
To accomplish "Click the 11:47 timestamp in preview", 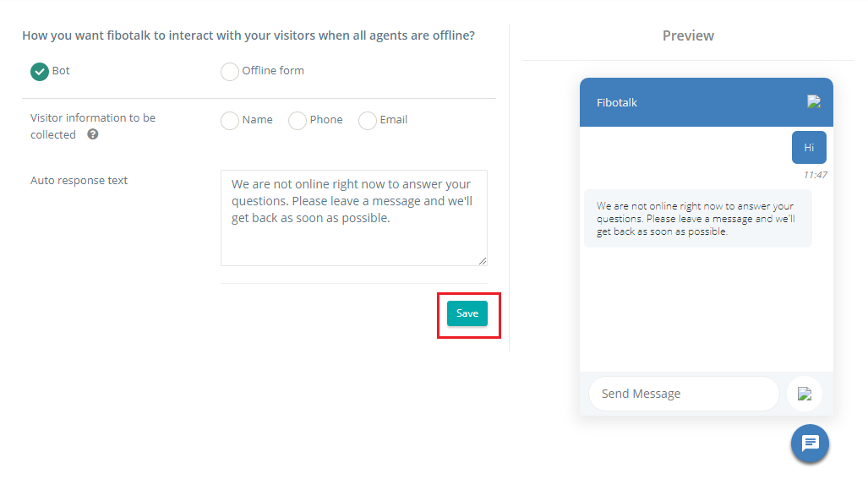I will [x=815, y=175].
